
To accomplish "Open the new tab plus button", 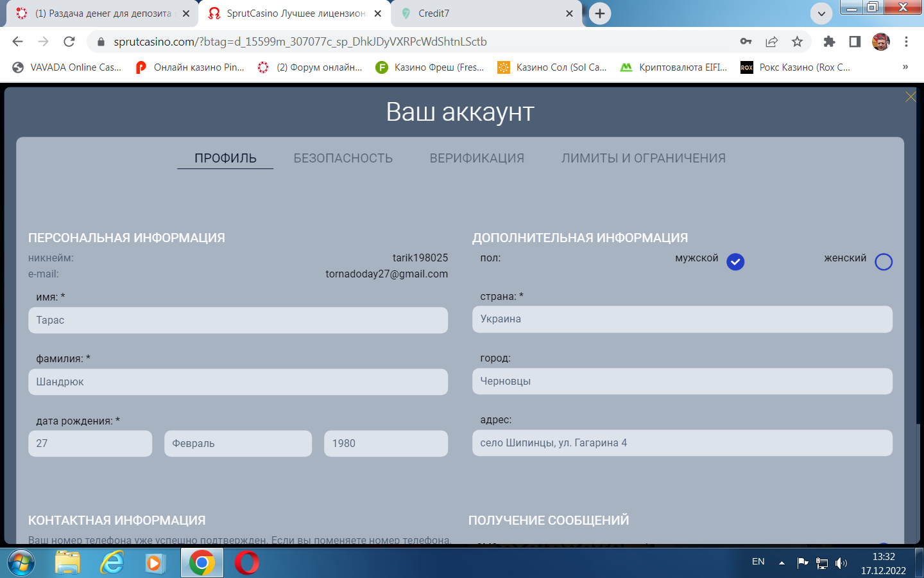I will [600, 13].
